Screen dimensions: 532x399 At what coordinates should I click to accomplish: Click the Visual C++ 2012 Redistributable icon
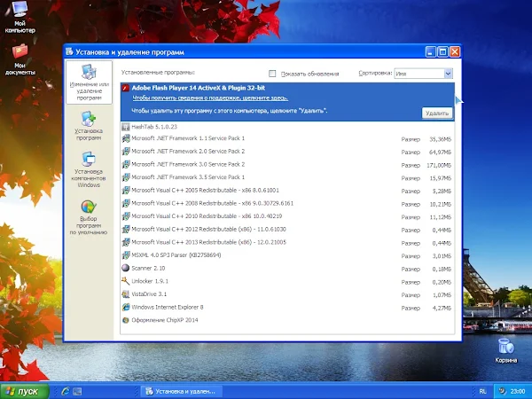coord(126,230)
